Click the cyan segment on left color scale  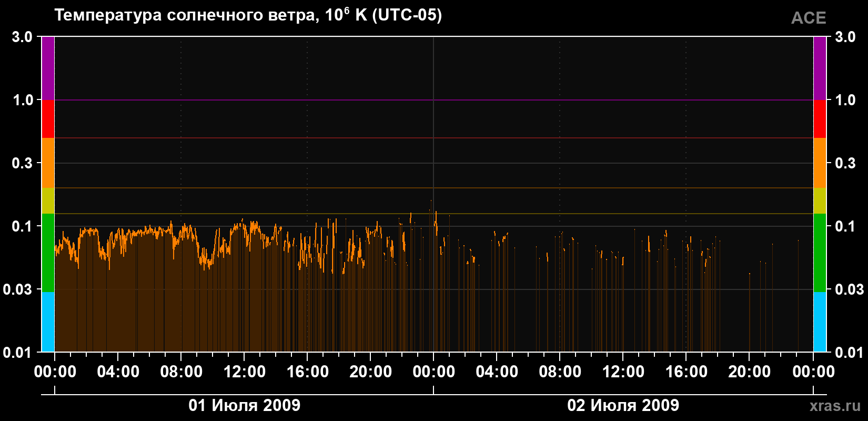point(48,322)
